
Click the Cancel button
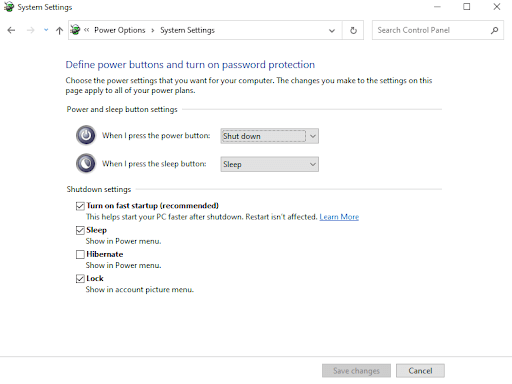[x=420, y=371]
